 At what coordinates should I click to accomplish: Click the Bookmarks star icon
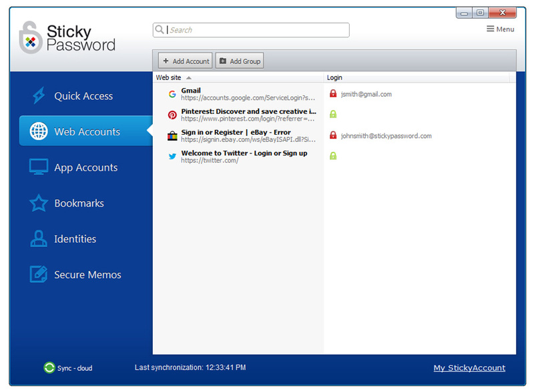pos(39,203)
